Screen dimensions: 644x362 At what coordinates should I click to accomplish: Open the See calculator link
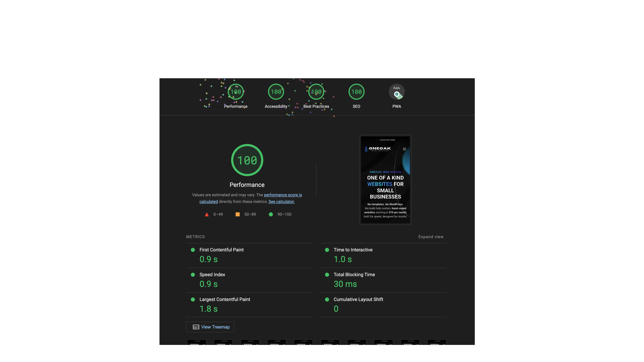click(282, 202)
